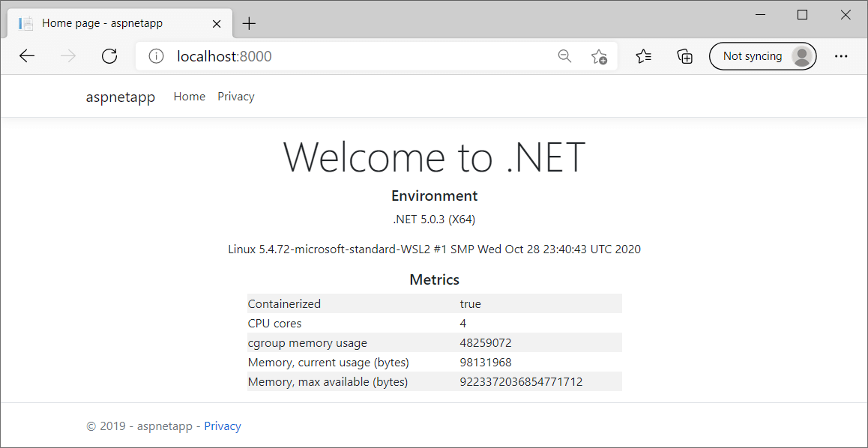Open the Favorites list

tap(643, 56)
